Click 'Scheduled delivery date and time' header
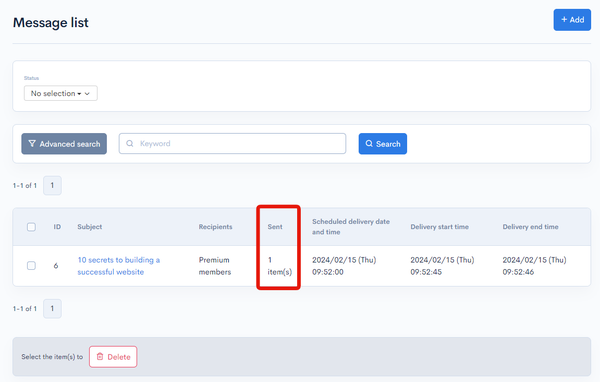 click(x=351, y=227)
